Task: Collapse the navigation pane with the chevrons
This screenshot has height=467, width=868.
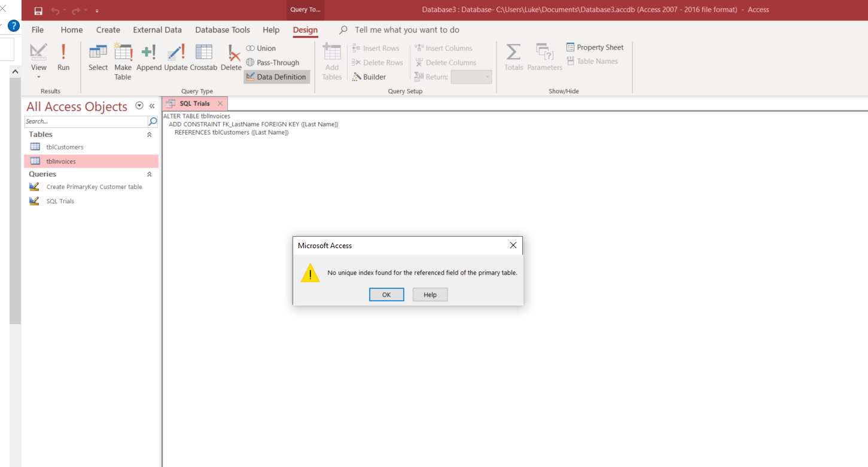Action: 152,106
